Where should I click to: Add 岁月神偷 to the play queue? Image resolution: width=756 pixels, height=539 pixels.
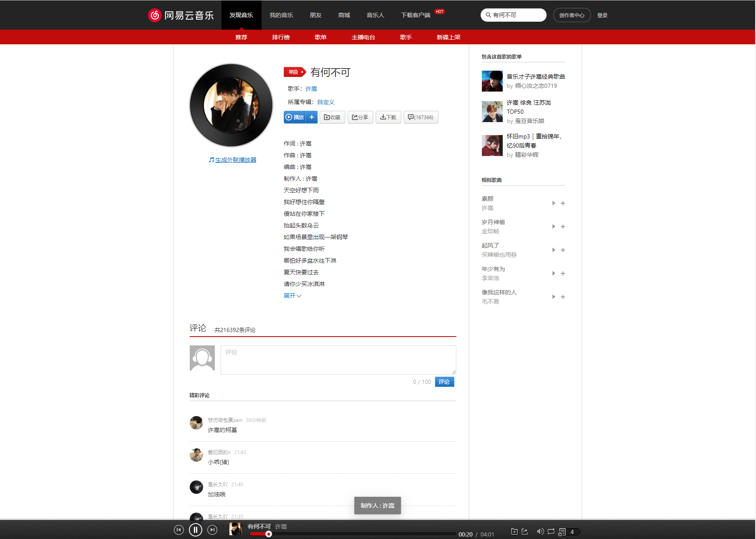pos(563,227)
